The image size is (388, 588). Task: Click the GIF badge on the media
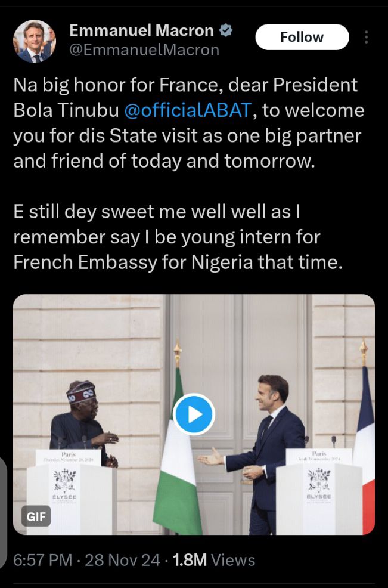pyautogui.click(x=36, y=516)
